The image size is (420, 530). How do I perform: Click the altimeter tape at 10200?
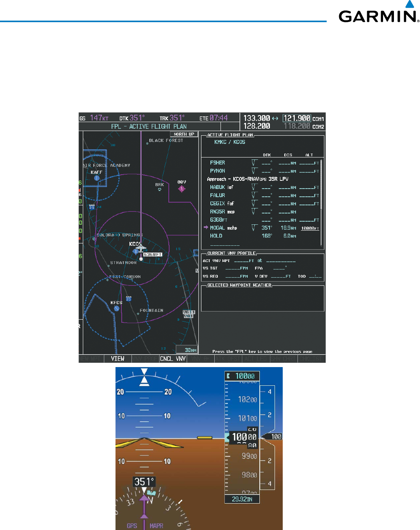[247, 399]
